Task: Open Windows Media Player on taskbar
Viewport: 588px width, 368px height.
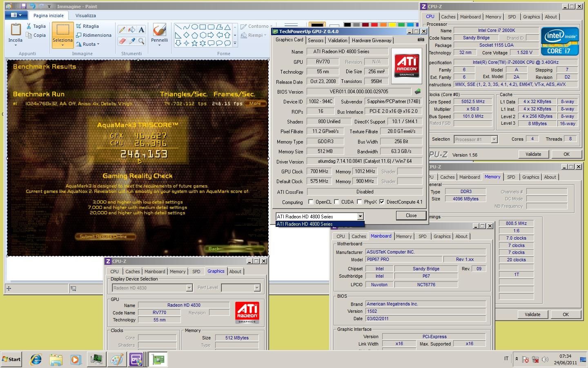Action: pyautogui.click(x=76, y=359)
